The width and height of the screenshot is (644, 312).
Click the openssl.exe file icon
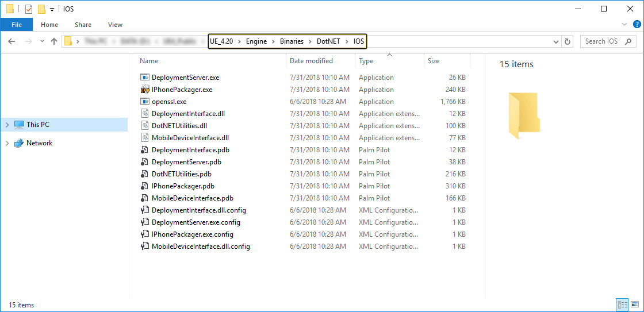[144, 101]
